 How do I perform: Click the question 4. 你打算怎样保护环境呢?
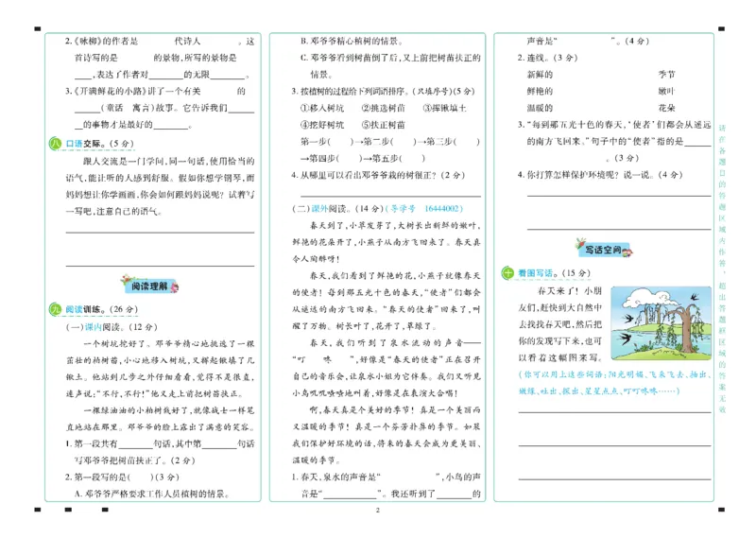pyautogui.click(x=600, y=175)
